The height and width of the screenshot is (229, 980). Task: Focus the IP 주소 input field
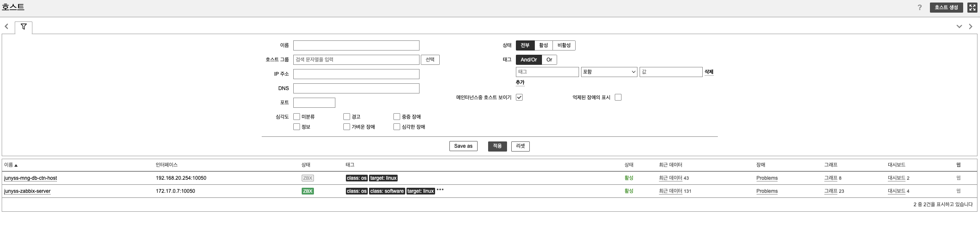pyautogui.click(x=356, y=74)
